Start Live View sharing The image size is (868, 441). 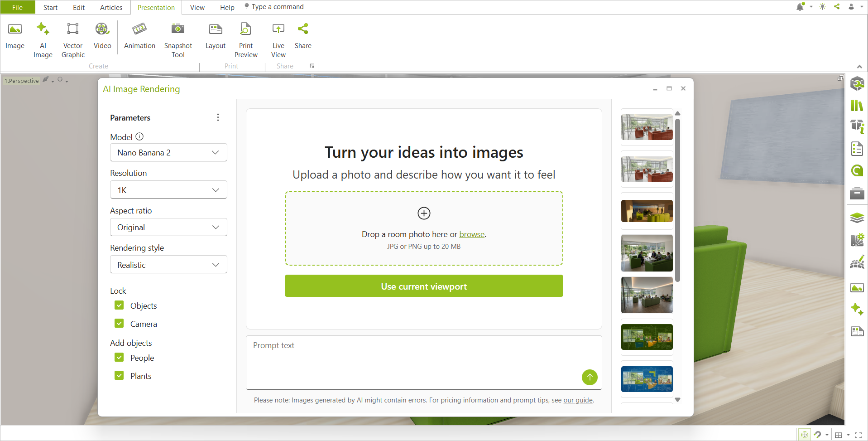[278, 40]
